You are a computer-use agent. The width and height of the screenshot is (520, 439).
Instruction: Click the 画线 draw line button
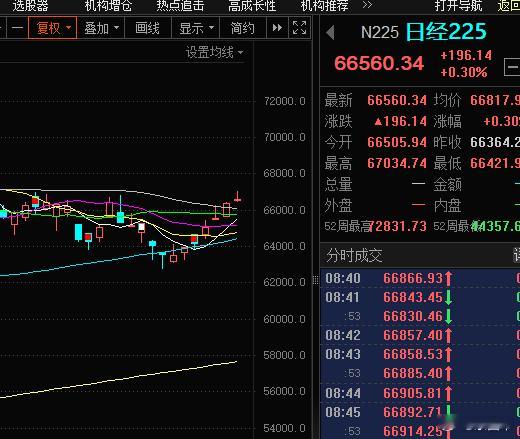(148, 28)
